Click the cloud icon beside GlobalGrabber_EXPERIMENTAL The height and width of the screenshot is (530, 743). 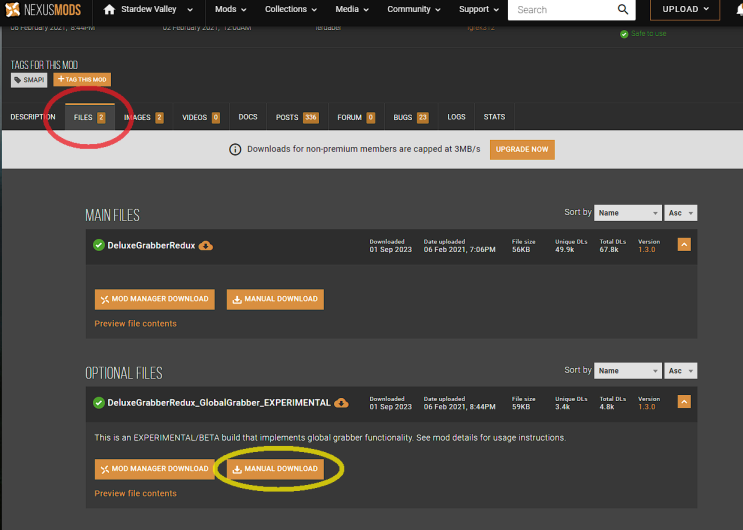tap(341, 403)
